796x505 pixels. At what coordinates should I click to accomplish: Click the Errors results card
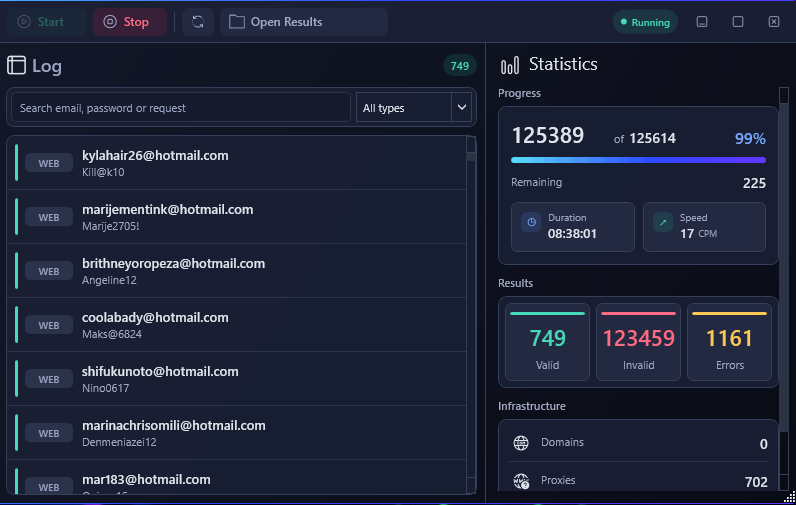[729, 342]
